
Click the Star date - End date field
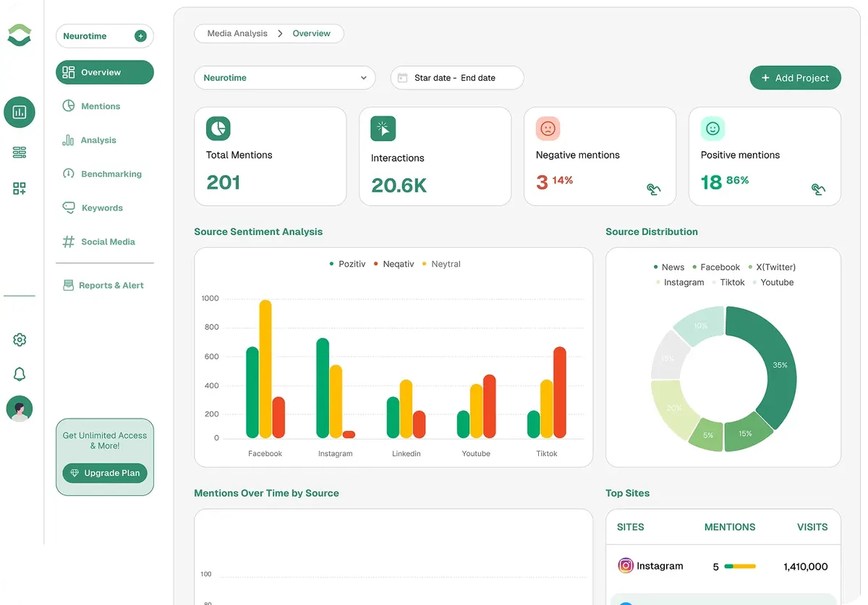point(457,78)
